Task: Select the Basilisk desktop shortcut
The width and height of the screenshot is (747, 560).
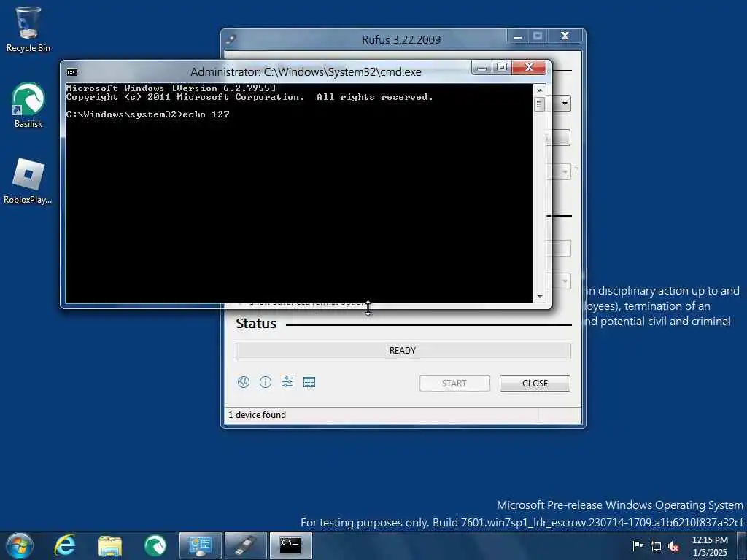Action: (x=28, y=105)
